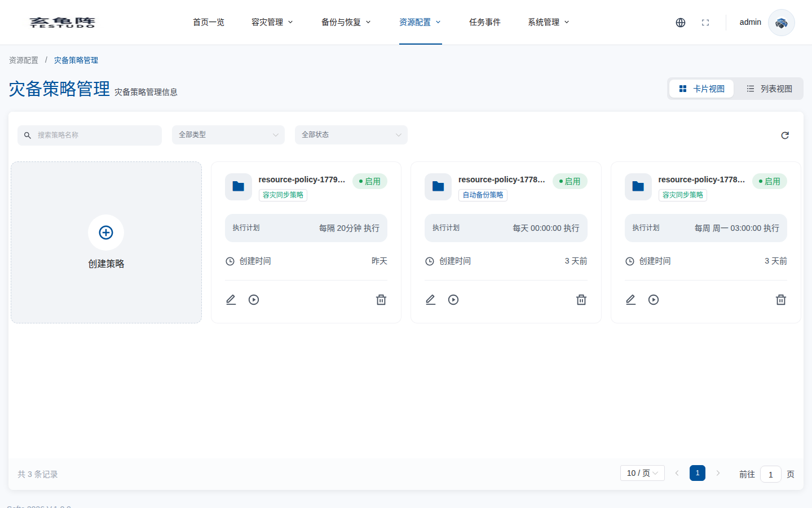Open the 任务事件 menu item

pyautogui.click(x=485, y=23)
